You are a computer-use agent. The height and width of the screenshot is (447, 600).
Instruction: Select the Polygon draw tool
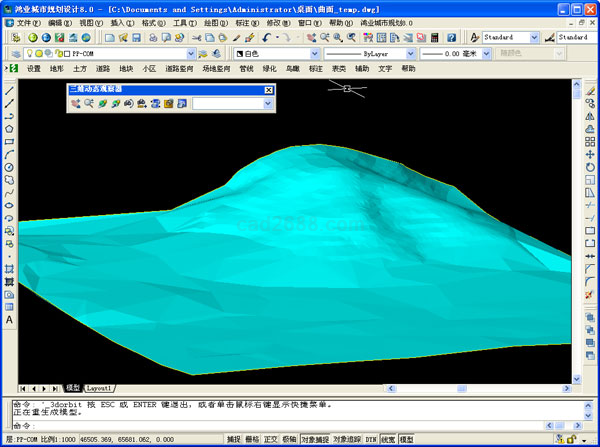9,128
